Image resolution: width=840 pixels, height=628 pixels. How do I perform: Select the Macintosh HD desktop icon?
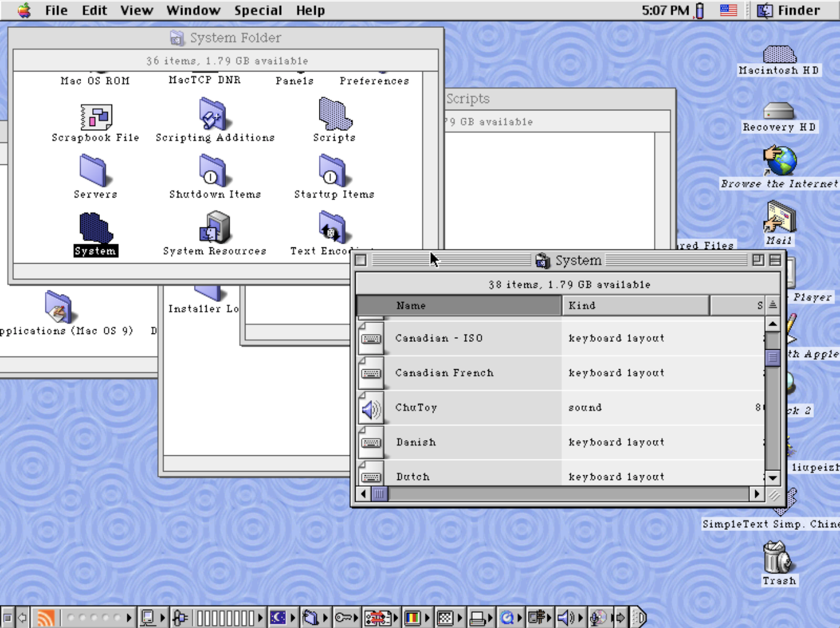click(x=779, y=55)
